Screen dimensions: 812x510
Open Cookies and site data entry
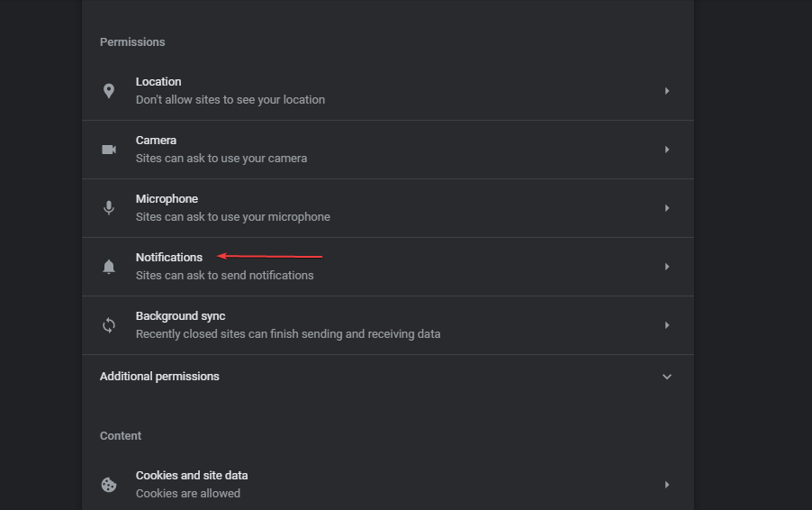point(192,476)
